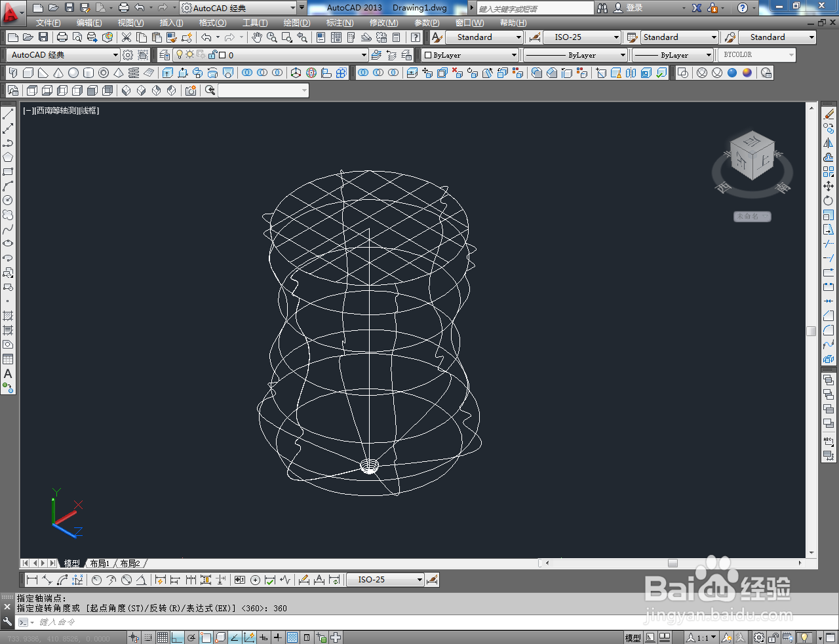Viewport: 839px width, 644px height.
Task: Open the ISO-25 dimension style dropdown in top toolbar
Action: click(x=582, y=37)
